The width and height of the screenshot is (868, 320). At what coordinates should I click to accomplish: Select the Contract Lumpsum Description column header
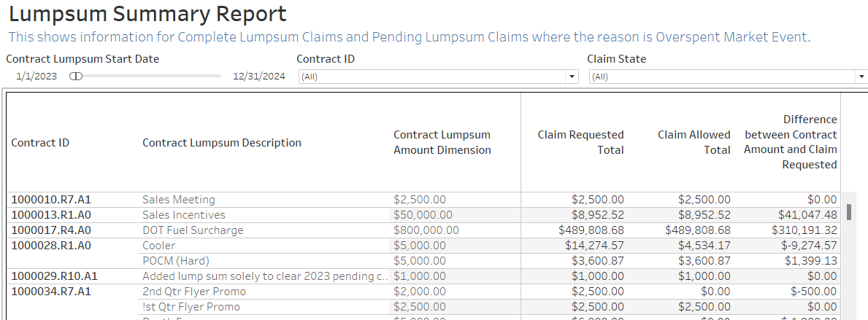pyautogui.click(x=221, y=143)
